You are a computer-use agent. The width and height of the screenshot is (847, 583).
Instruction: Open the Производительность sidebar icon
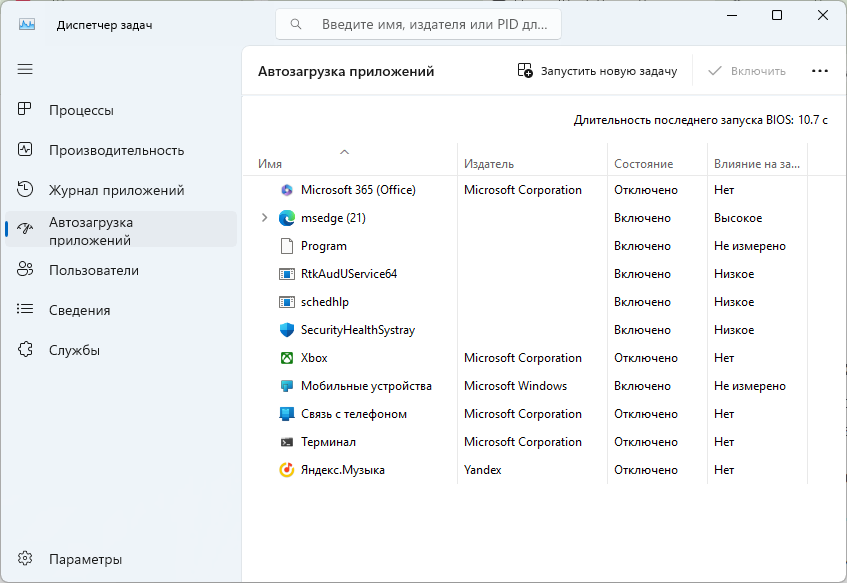tap(26, 150)
